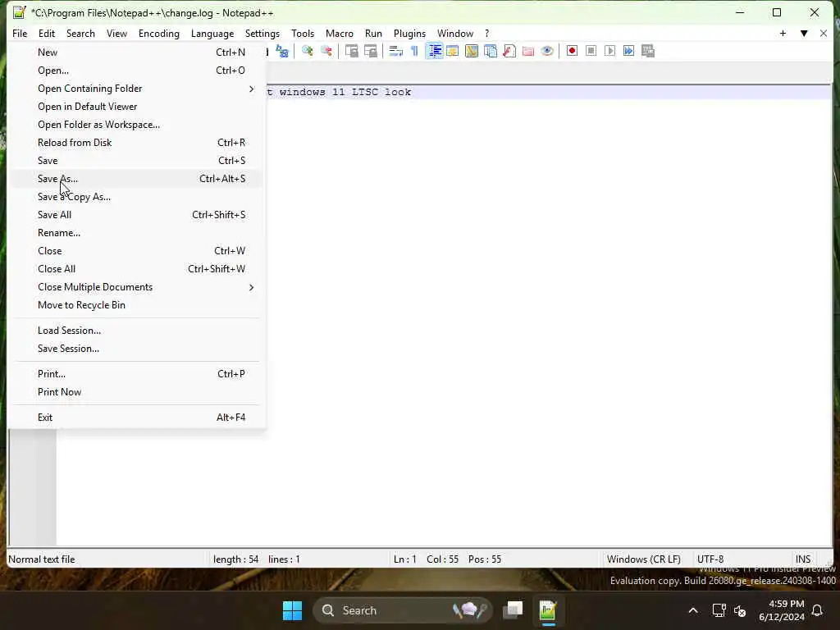Toggle the Show Indent Guide icon

tap(434, 51)
